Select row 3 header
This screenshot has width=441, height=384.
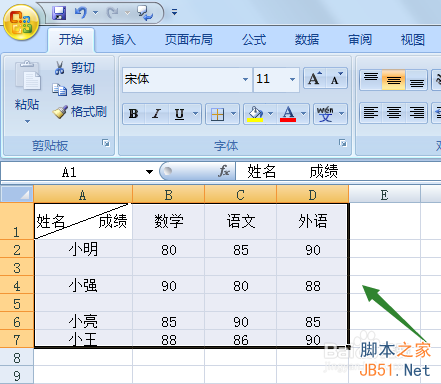click(17, 267)
